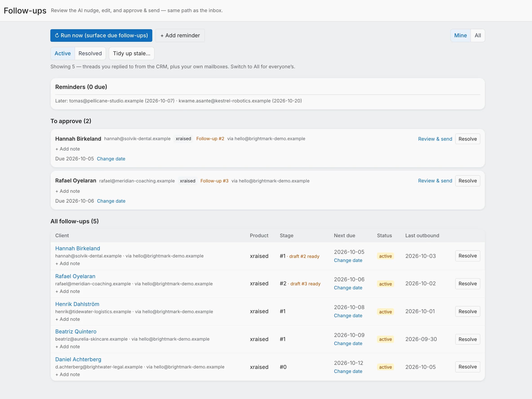Switch to the All filter
Viewport: 532px width, 399px height.
point(478,35)
